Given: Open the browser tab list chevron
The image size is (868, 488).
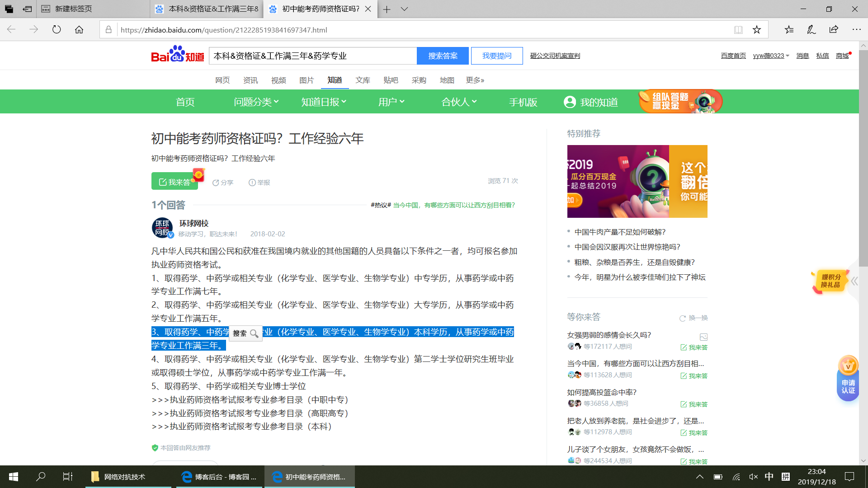Looking at the screenshot, I should 404,9.
